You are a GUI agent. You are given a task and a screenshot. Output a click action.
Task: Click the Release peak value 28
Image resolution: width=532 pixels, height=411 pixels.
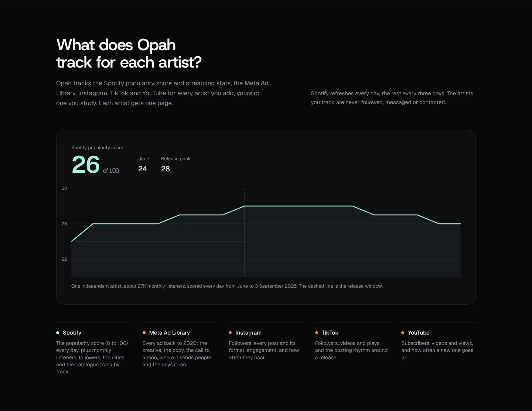coord(166,169)
